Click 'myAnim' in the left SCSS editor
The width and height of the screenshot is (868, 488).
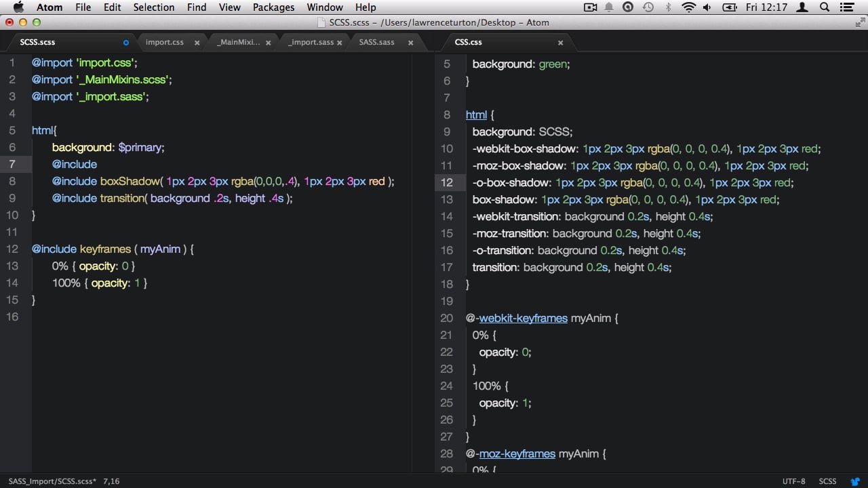point(161,249)
